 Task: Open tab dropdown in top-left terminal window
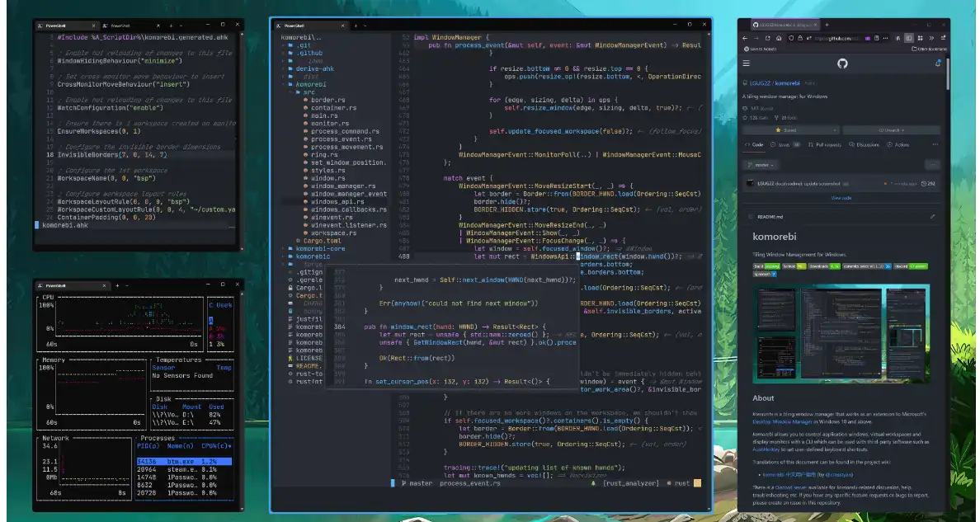tap(181, 26)
